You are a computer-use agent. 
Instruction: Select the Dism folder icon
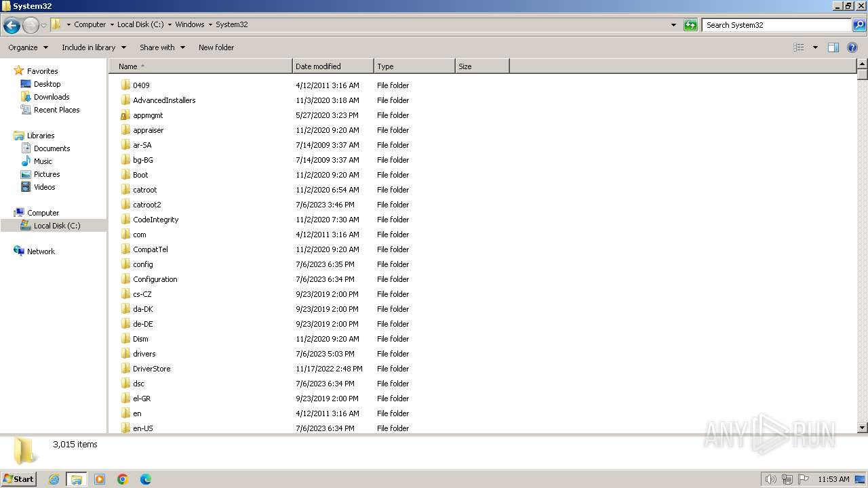click(x=125, y=339)
